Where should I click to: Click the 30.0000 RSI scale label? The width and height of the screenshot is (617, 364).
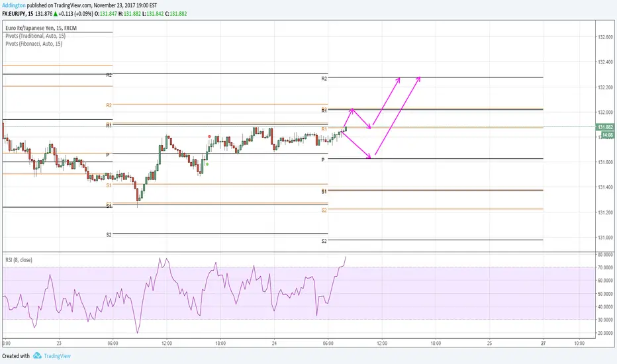click(x=605, y=320)
